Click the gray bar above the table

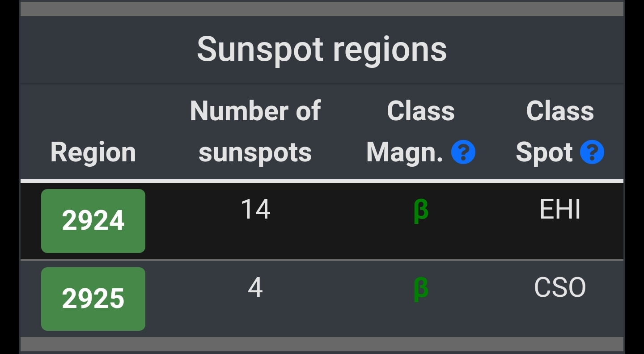click(x=322, y=9)
